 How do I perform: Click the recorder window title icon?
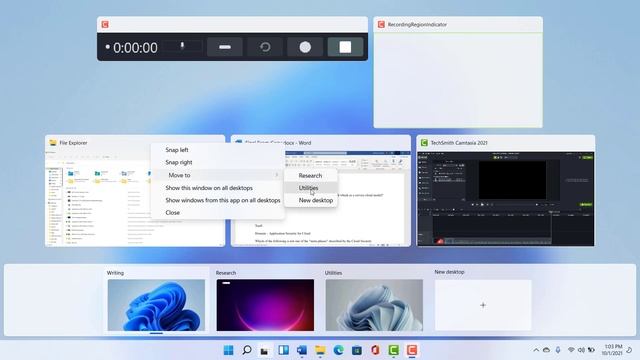[105, 24]
